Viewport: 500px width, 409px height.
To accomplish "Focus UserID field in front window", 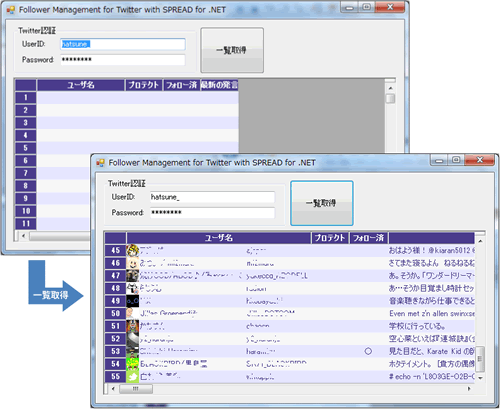I will [212, 197].
